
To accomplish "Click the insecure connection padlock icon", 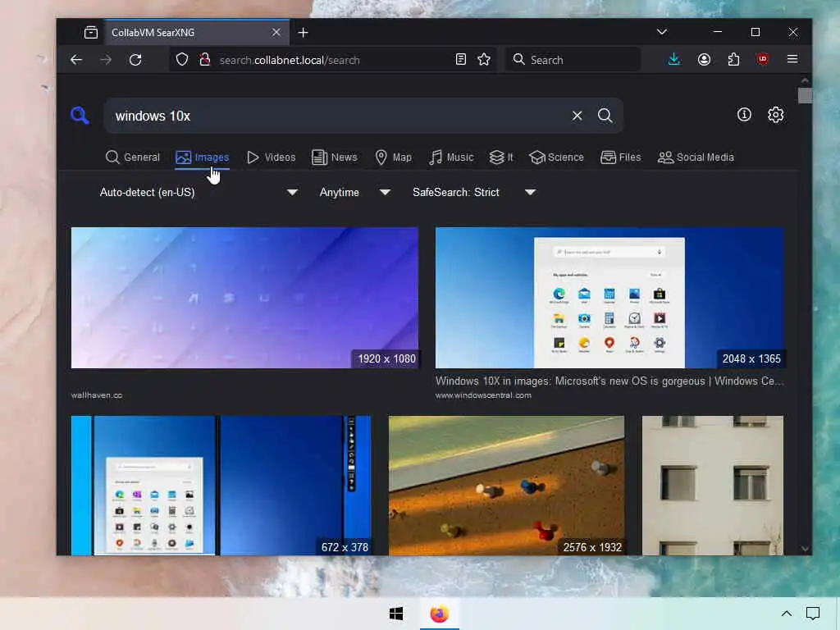I will [204, 59].
